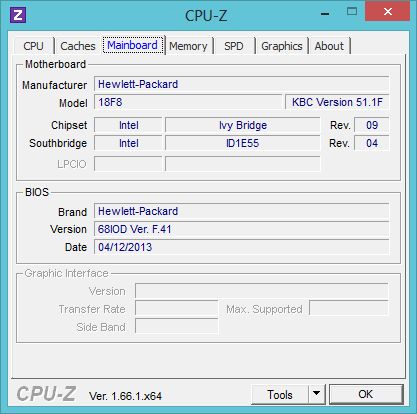Show the Graphics tab
This screenshot has width=417, height=414.
[282, 46]
